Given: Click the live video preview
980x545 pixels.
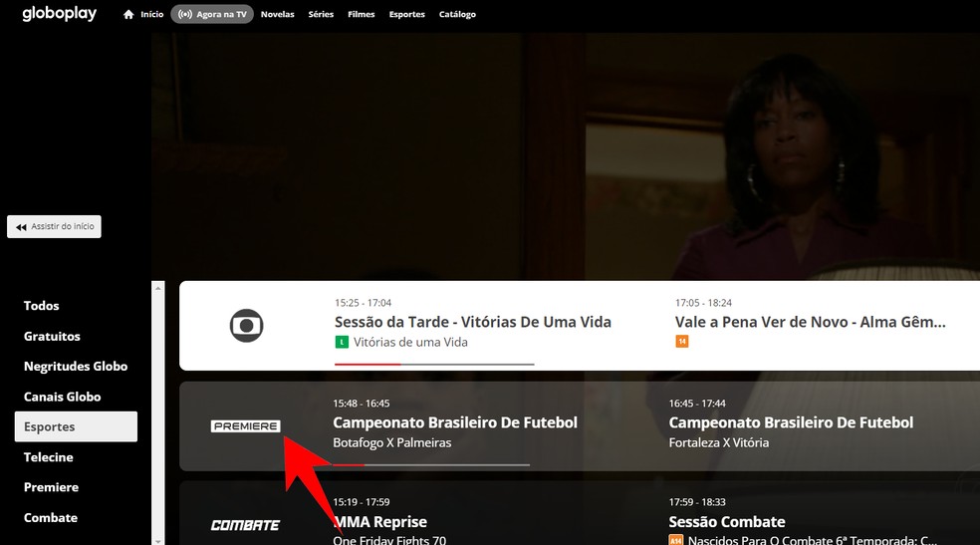Looking at the screenshot, I should tap(566, 156).
